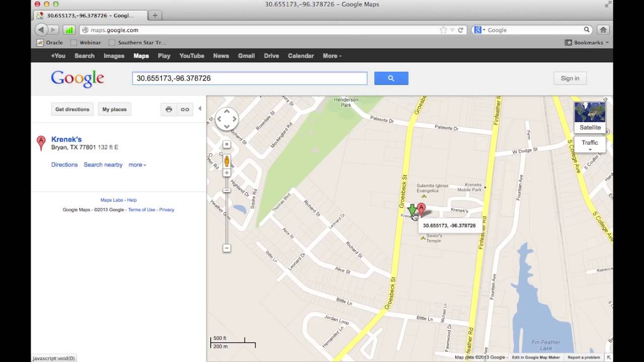Viewport: 644px width, 362px height.
Task: Bookmark page with the star icon
Action: 443,30
